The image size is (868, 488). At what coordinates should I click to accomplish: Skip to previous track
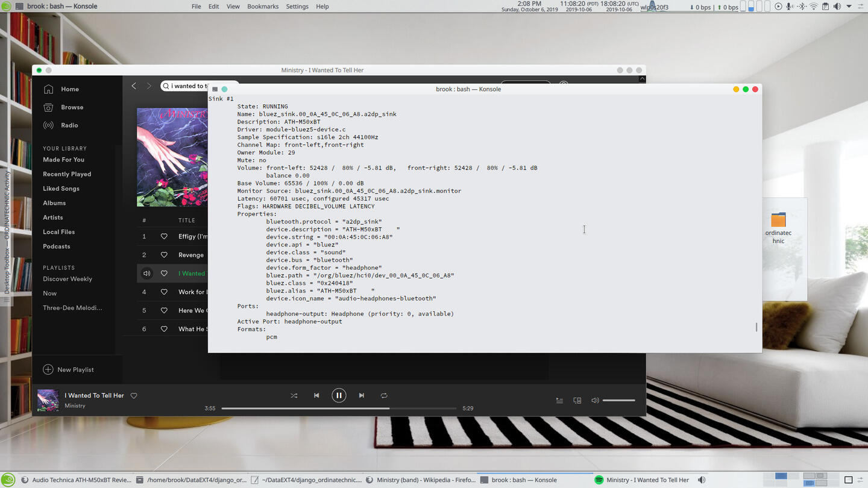coord(316,396)
